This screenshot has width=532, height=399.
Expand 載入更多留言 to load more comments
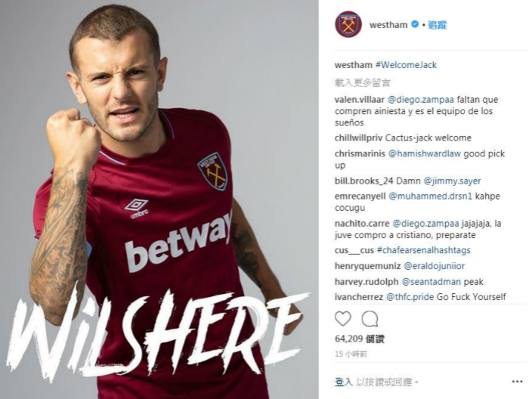pos(363,82)
